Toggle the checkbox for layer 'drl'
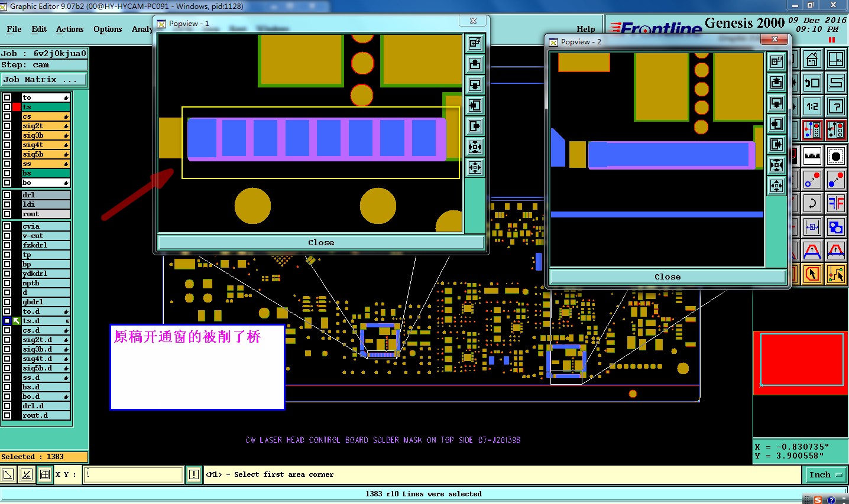This screenshot has height=504, width=849. (7, 195)
